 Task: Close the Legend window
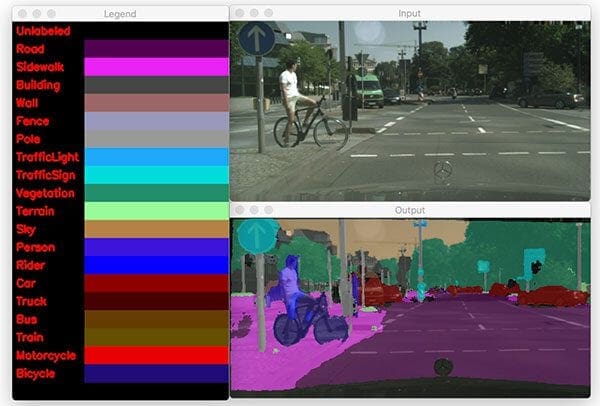[x=20, y=14]
